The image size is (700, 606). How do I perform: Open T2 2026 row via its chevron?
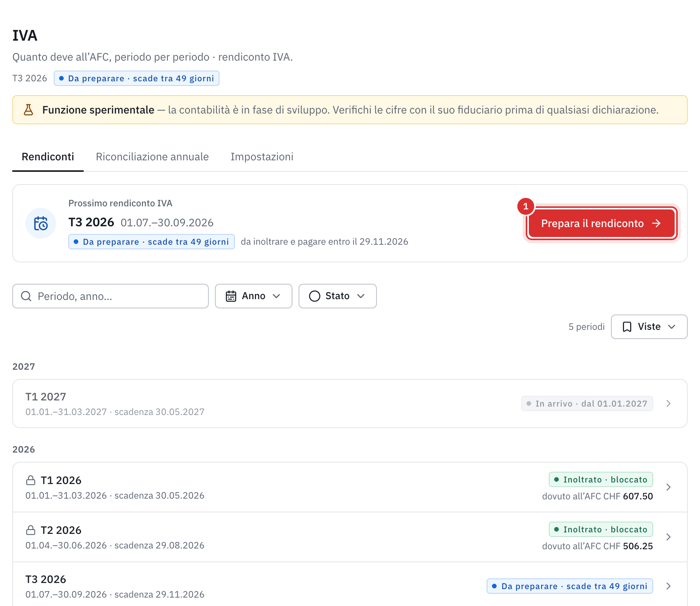[669, 537]
